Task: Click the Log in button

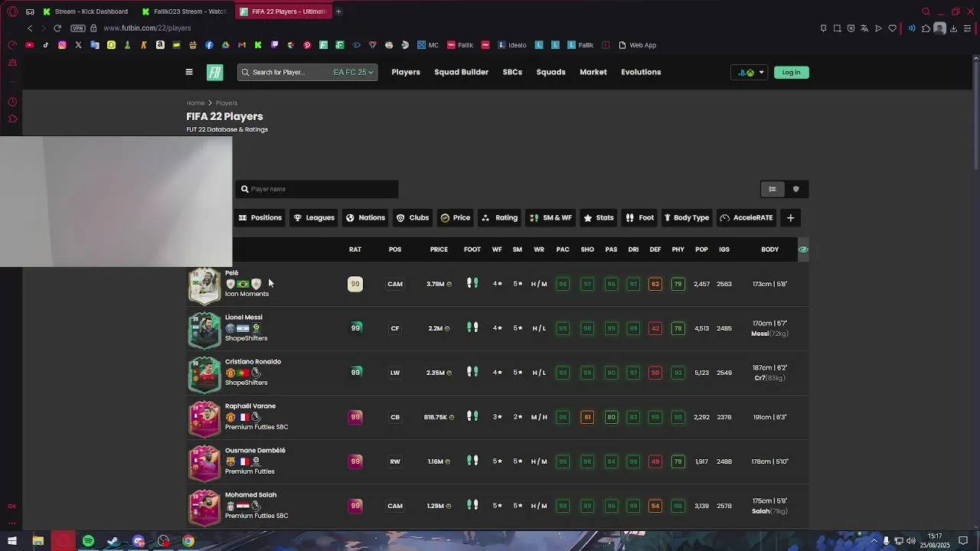Action: 792,73
